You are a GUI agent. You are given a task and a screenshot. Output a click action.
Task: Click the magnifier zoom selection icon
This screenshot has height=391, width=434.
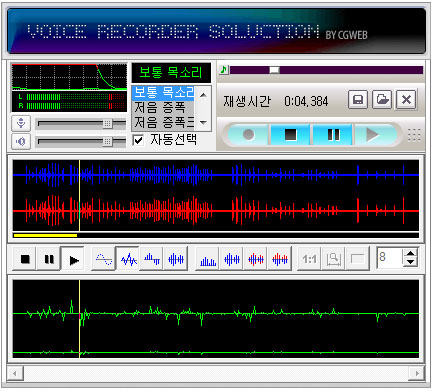tap(333, 259)
